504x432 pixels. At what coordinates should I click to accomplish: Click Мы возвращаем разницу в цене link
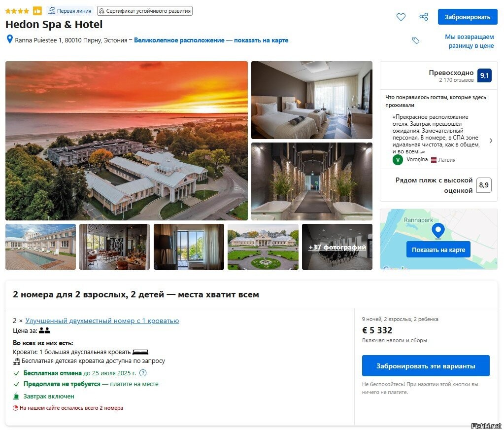(x=470, y=41)
